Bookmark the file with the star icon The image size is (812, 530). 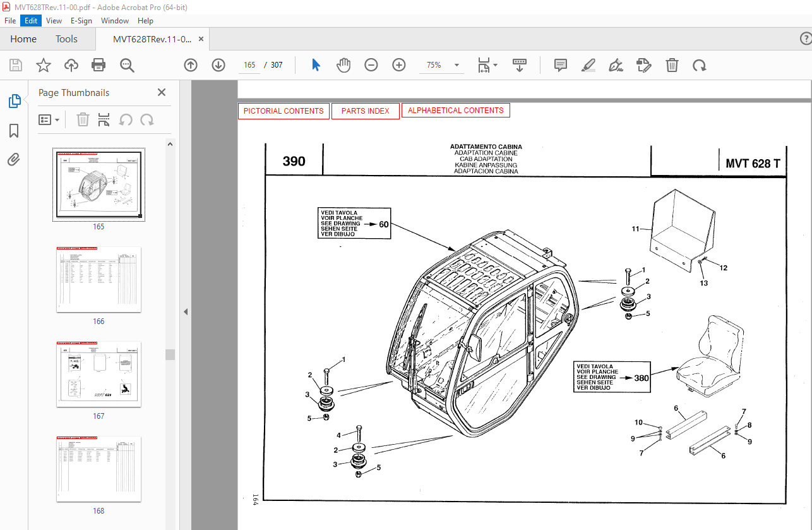(x=44, y=65)
